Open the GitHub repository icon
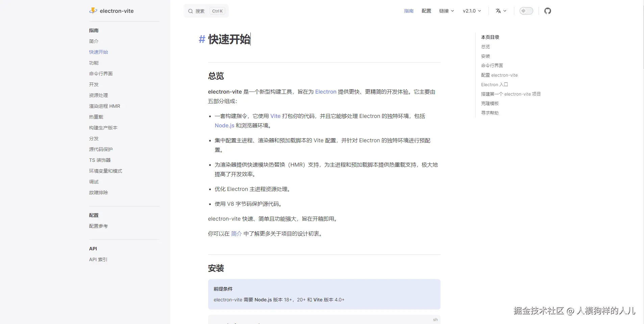This screenshot has height=324, width=644. click(548, 11)
